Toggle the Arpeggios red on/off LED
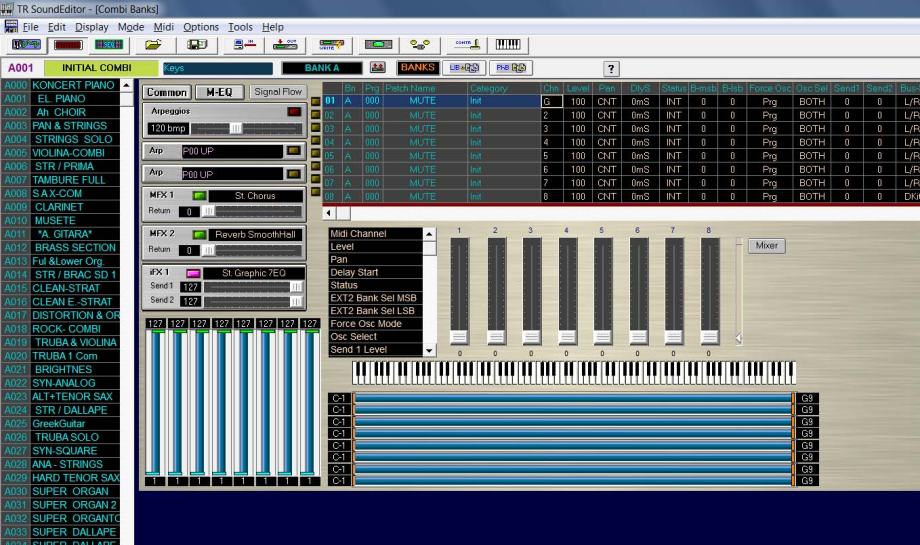 pos(294,112)
